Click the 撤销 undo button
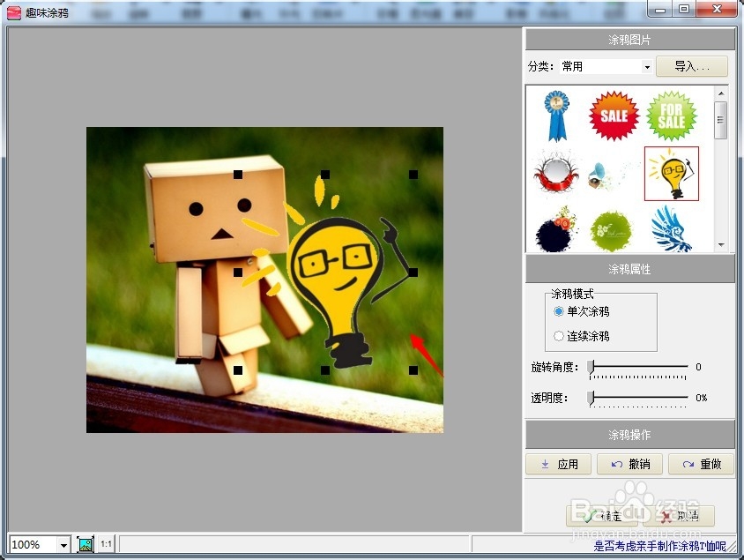 click(x=629, y=464)
